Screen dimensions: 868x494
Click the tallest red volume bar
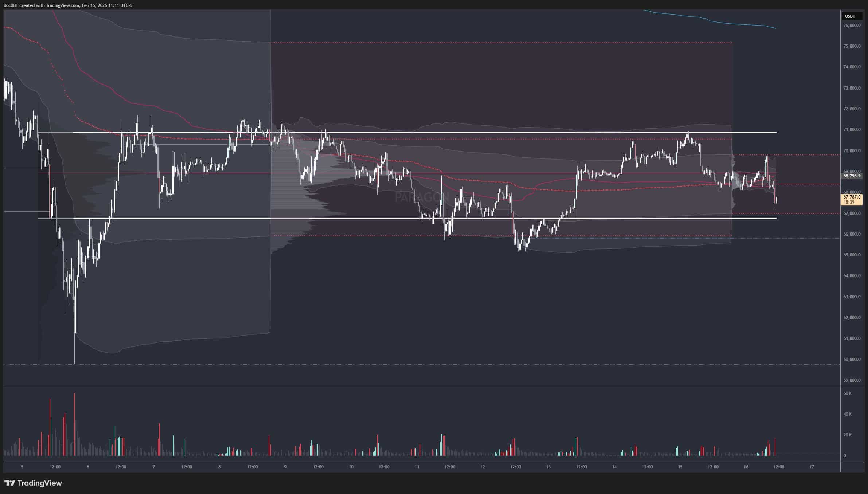coord(74,424)
